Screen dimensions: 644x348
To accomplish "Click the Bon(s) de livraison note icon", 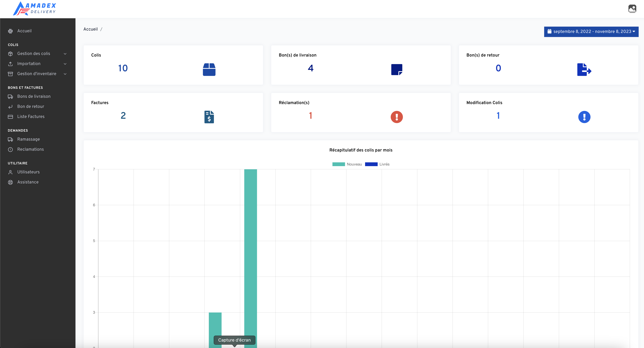I will coord(397,69).
